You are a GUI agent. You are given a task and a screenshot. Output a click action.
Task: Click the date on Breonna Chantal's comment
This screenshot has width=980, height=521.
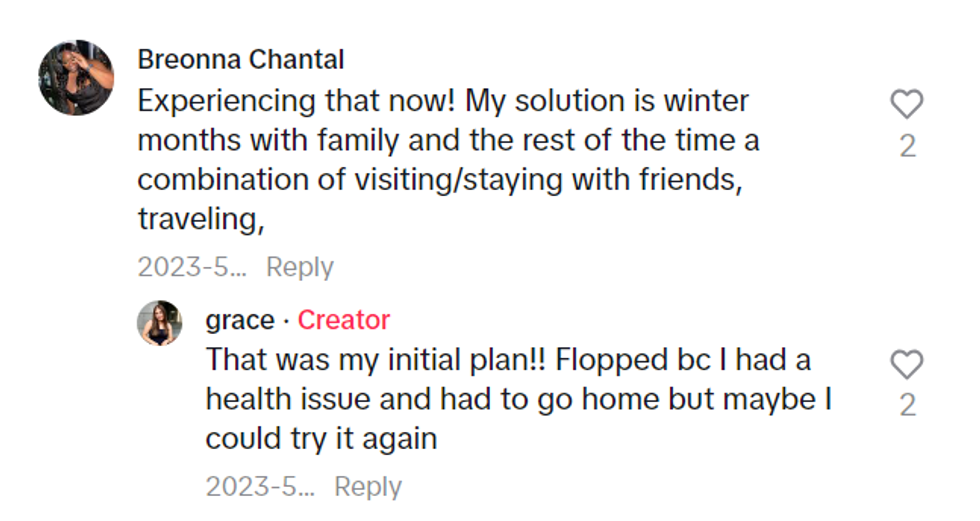191,267
